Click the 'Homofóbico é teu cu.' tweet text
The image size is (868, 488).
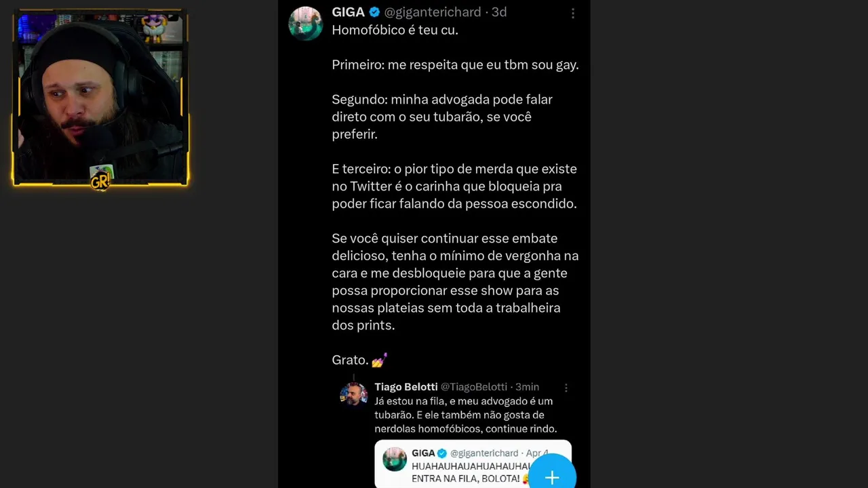click(395, 30)
